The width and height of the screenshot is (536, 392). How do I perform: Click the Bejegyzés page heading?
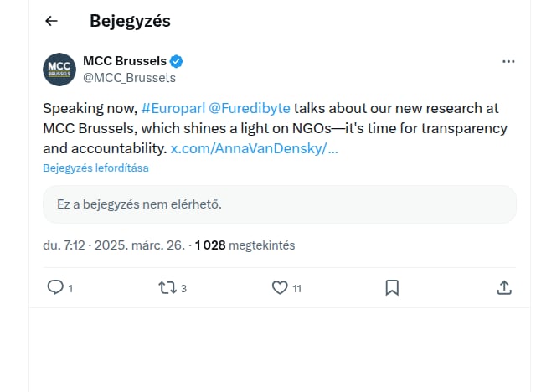130,21
